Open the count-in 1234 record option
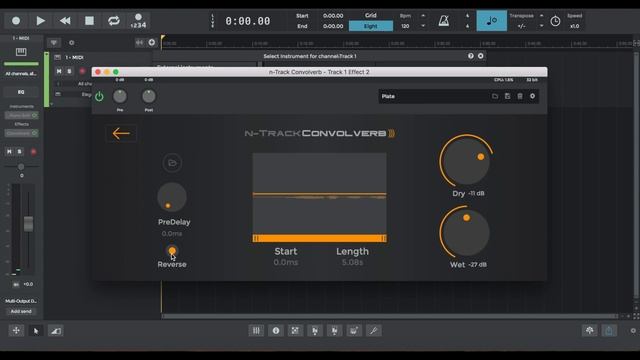The image size is (640, 360). point(138,21)
